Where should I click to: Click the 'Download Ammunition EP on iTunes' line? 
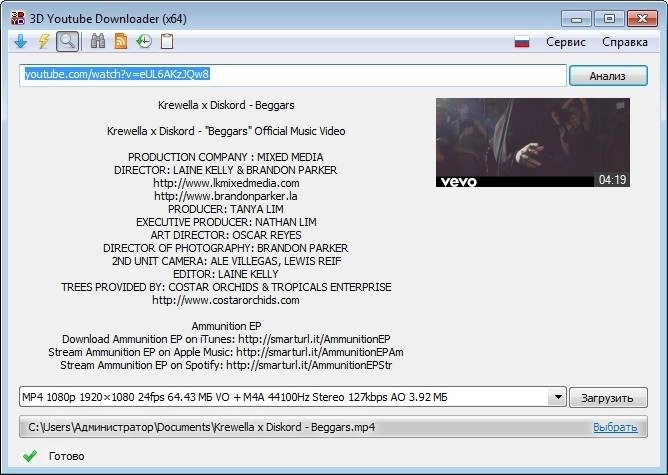[226, 339]
